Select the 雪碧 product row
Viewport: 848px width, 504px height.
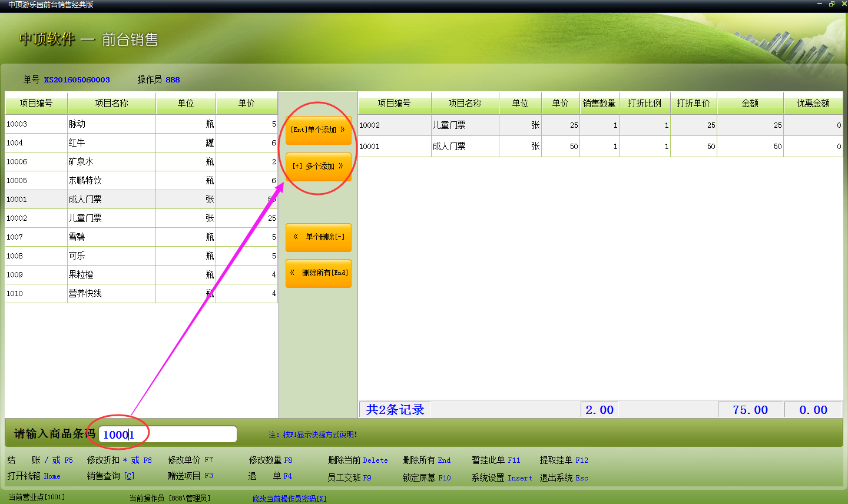(x=141, y=237)
